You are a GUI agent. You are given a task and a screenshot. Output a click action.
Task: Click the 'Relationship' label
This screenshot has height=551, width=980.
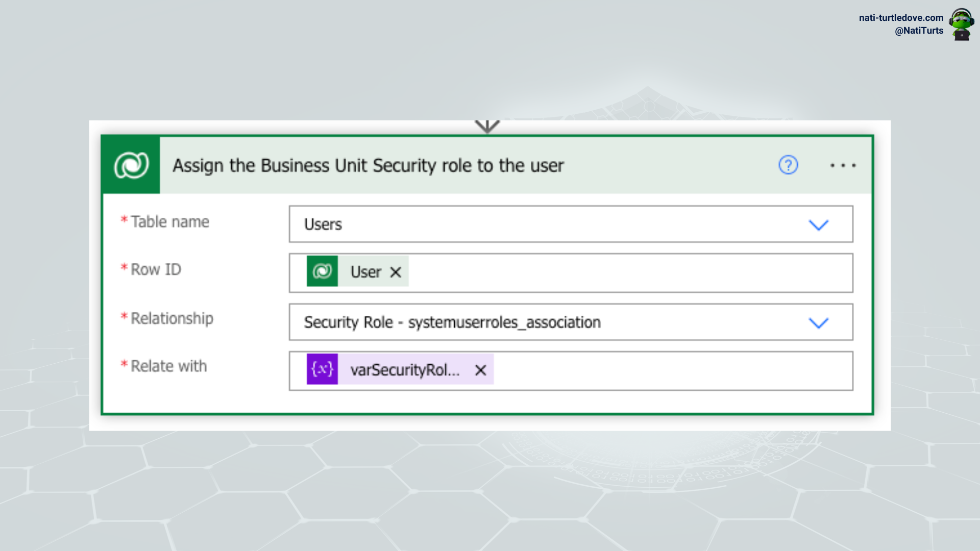[x=172, y=318]
